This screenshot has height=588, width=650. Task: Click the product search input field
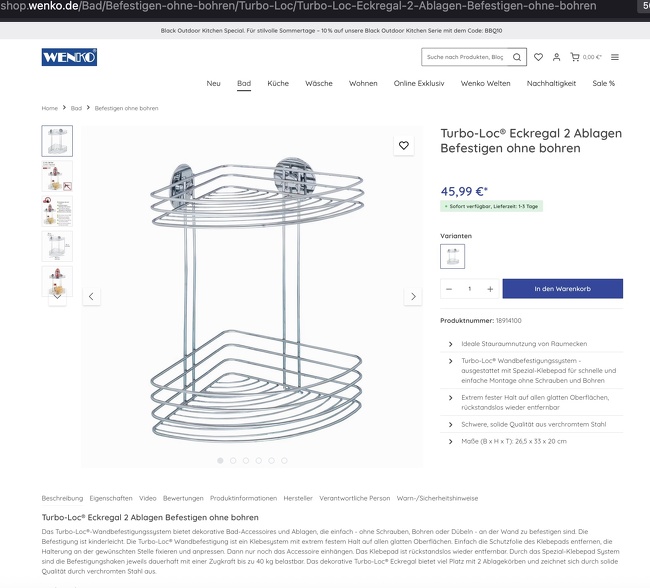click(x=466, y=57)
